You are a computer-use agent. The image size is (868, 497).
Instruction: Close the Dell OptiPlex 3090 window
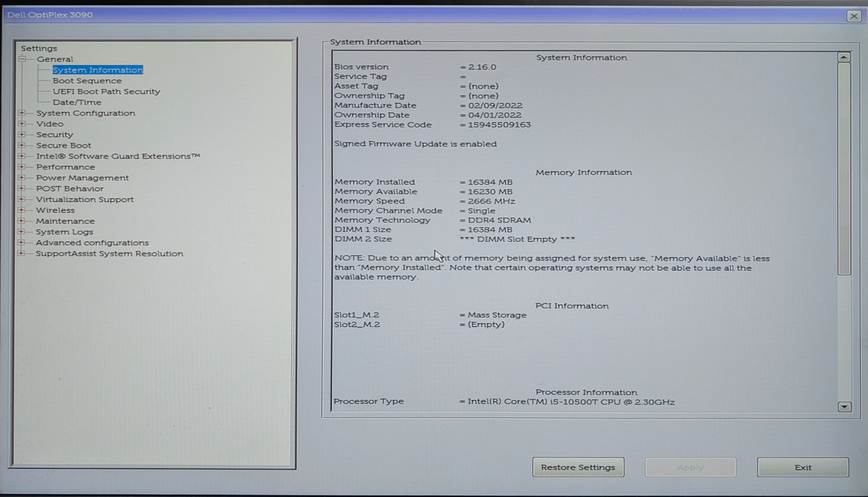tap(854, 16)
